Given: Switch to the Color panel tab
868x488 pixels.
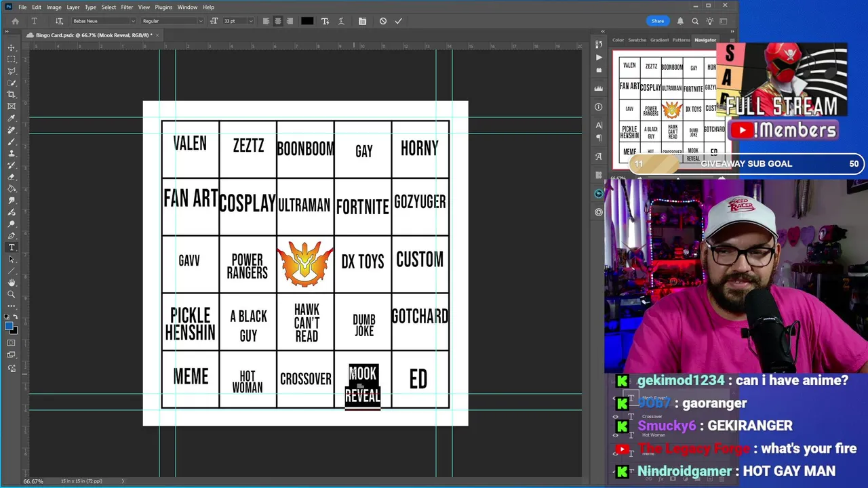Looking at the screenshot, I should click(x=618, y=40).
